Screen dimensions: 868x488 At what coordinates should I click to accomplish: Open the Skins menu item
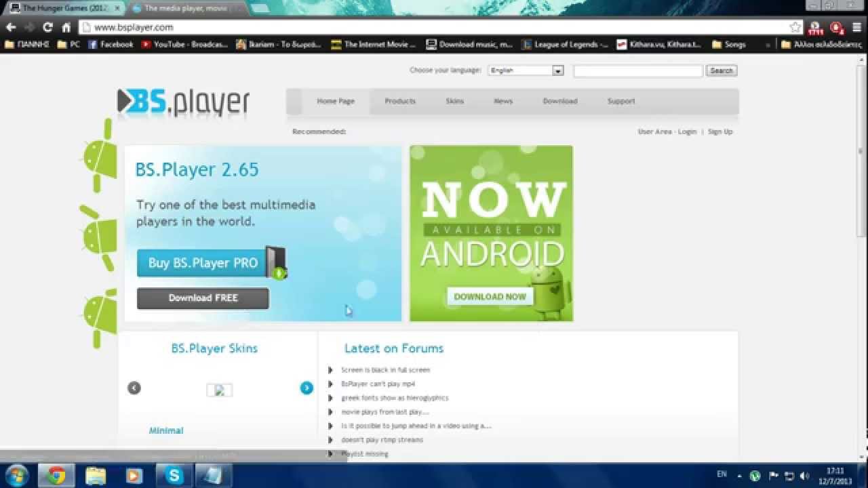tap(455, 101)
